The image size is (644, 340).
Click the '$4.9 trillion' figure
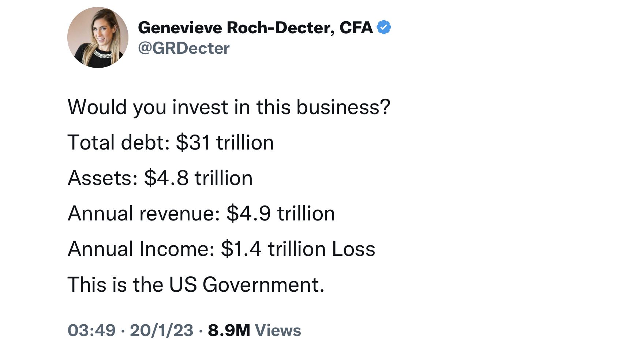click(281, 214)
